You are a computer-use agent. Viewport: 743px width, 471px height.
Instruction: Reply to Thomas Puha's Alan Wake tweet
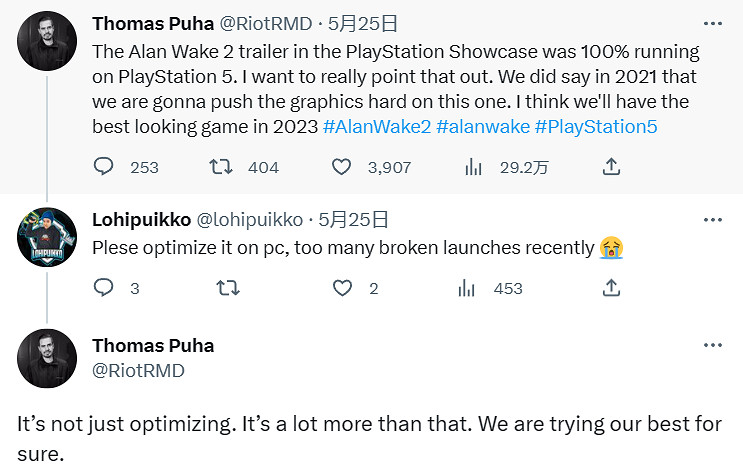(x=104, y=167)
